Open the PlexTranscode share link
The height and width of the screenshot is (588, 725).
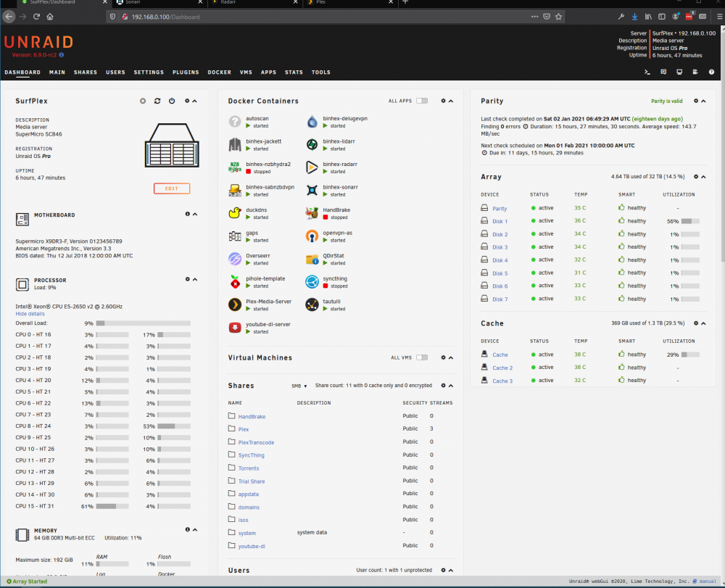coord(256,442)
